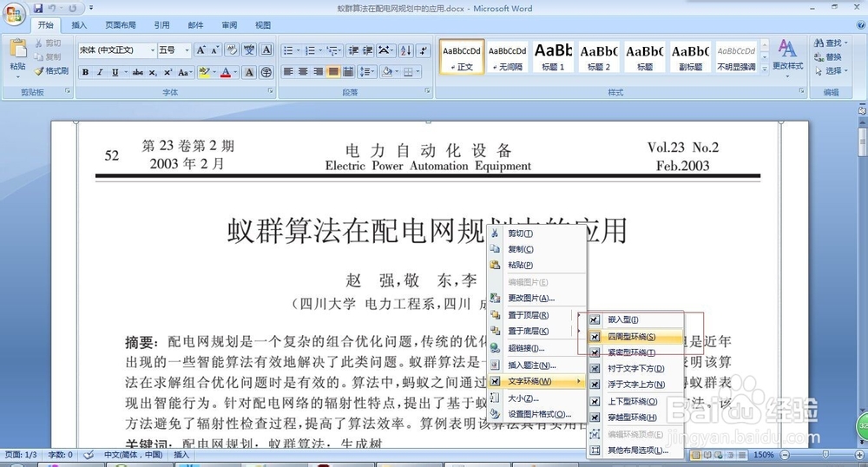Image resolution: width=868 pixels, height=467 pixels.
Task: Zoom out with the minus button
Action: (785, 455)
